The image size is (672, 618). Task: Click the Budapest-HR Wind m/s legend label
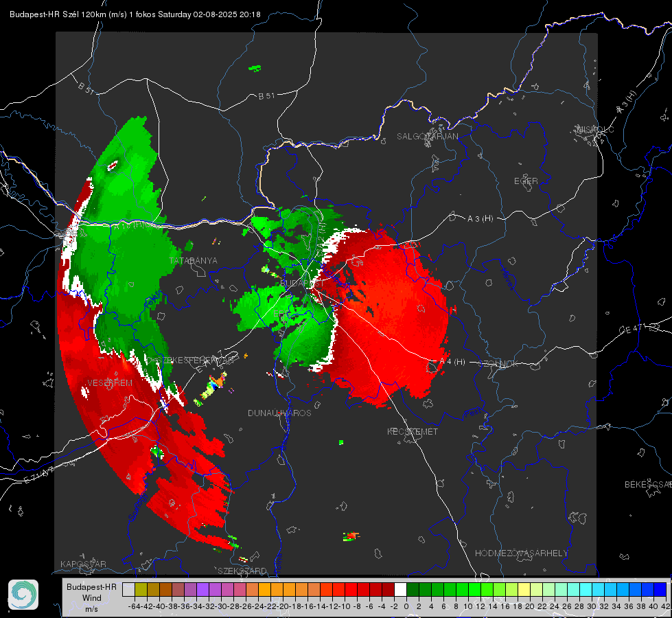[x=91, y=598]
